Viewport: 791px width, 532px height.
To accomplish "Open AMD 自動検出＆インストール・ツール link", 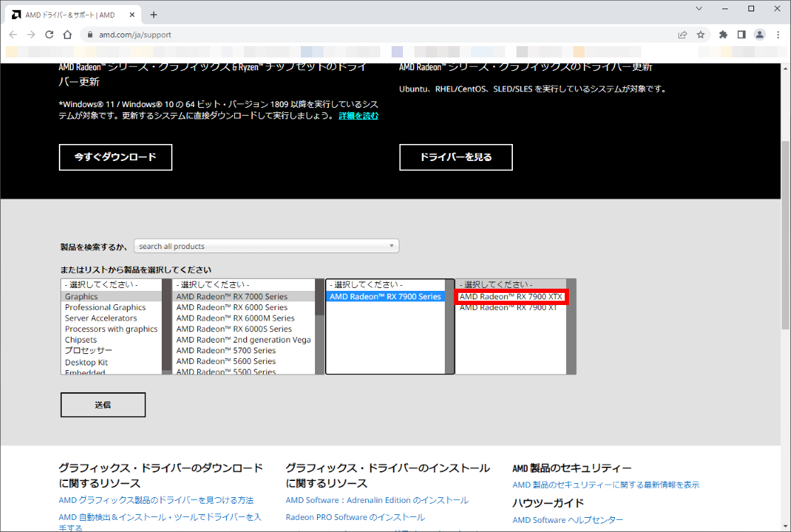I will coord(160,522).
